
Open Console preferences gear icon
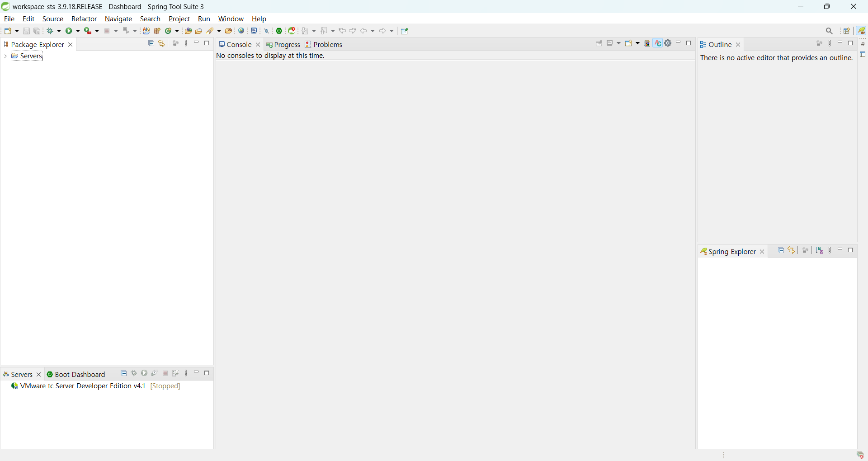pyautogui.click(x=668, y=43)
